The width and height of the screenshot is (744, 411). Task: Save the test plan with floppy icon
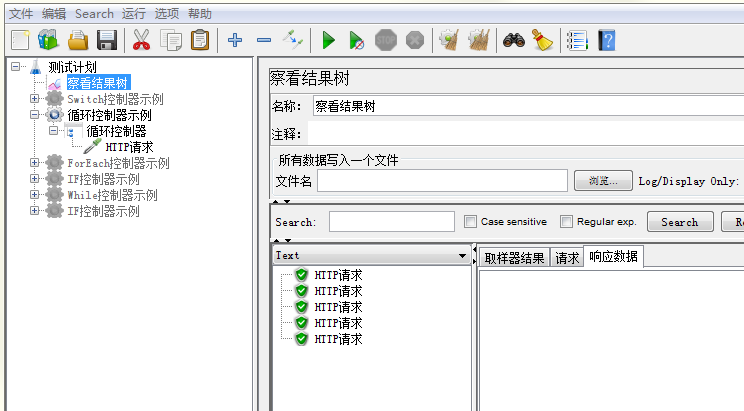(x=107, y=40)
